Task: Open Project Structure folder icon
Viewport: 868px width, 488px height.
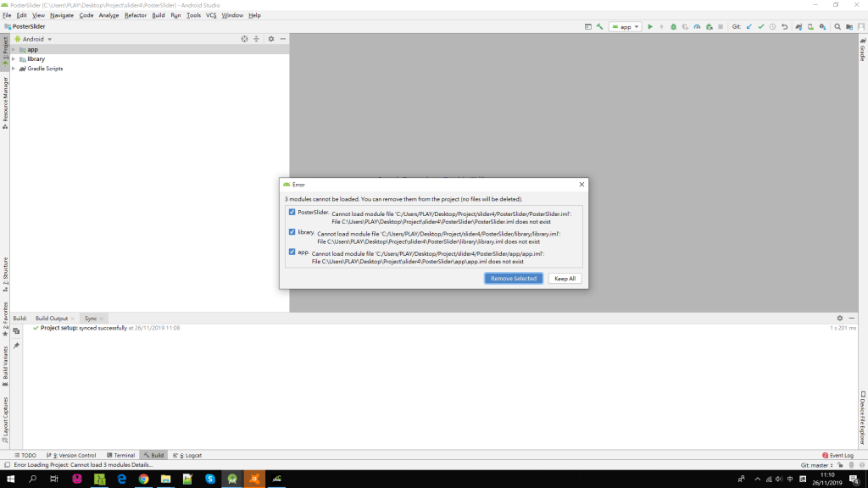Action: click(x=849, y=26)
